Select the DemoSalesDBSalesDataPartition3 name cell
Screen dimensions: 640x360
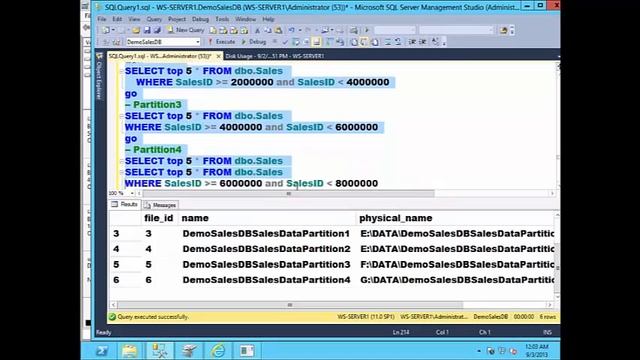(x=266, y=264)
